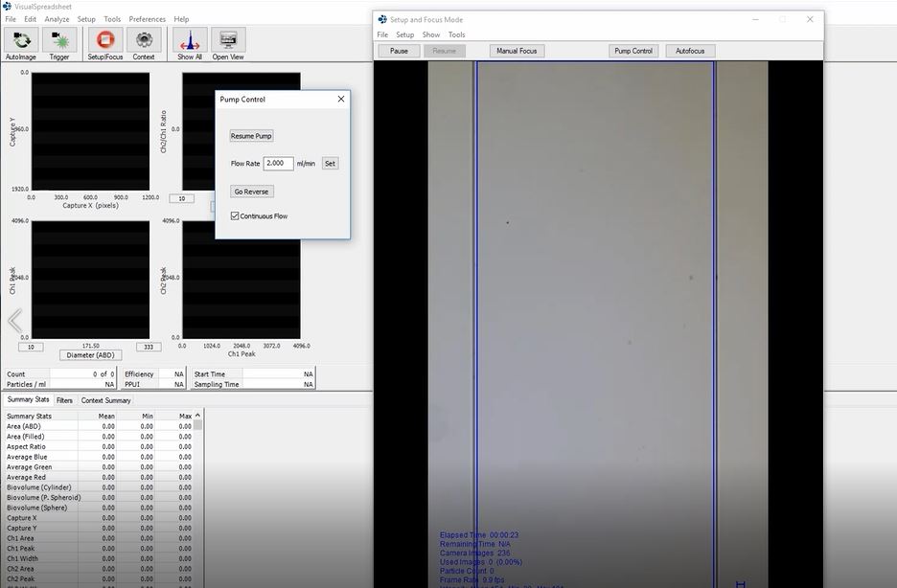Viewport: 897px width, 588px height.
Task: Click the VisualSpreadsheet app logo icon
Action: tap(7, 7)
